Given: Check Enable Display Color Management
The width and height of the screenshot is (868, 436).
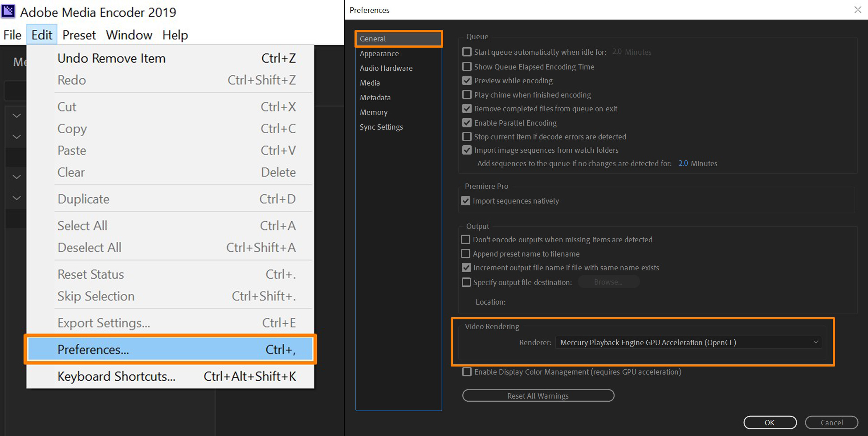Looking at the screenshot, I should pos(467,372).
